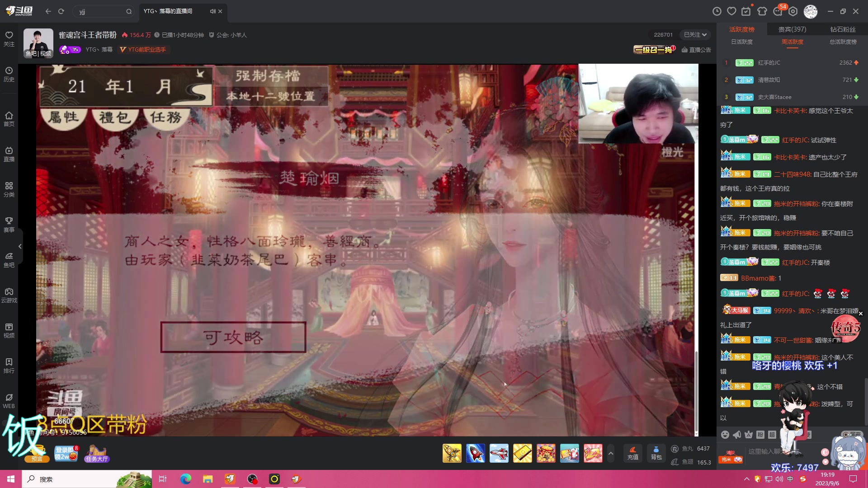Switch to 贵宾(397) tab
The height and width of the screenshot is (488, 868).
[792, 29]
